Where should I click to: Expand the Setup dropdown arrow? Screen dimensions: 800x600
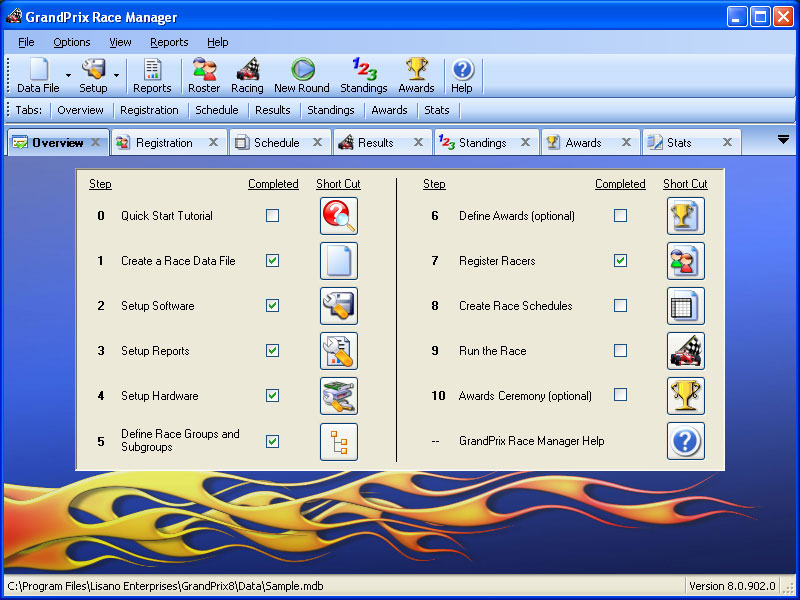click(x=116, y=76)
